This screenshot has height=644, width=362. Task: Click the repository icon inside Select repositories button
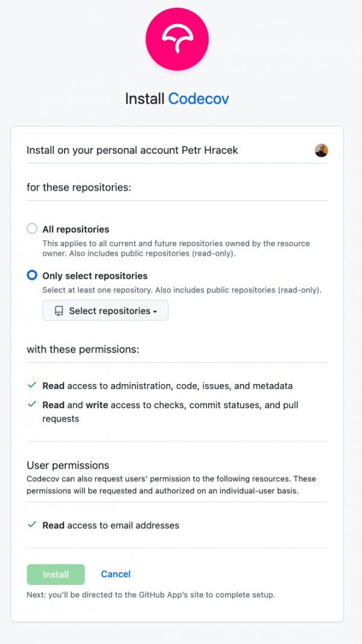click(x=58, y=311)
